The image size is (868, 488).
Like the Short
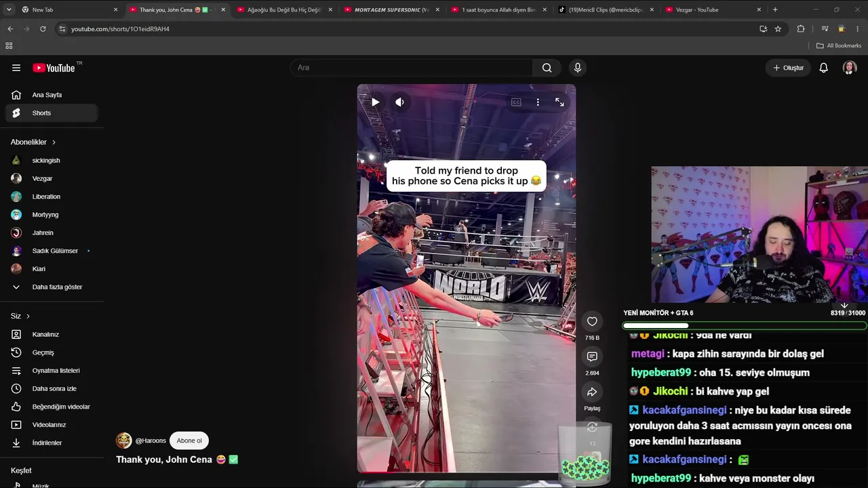592,321
